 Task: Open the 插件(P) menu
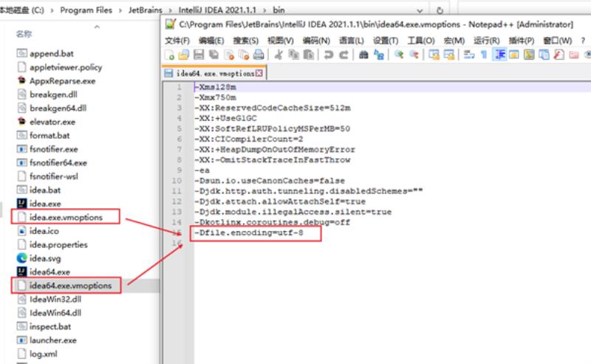point(522,41)
